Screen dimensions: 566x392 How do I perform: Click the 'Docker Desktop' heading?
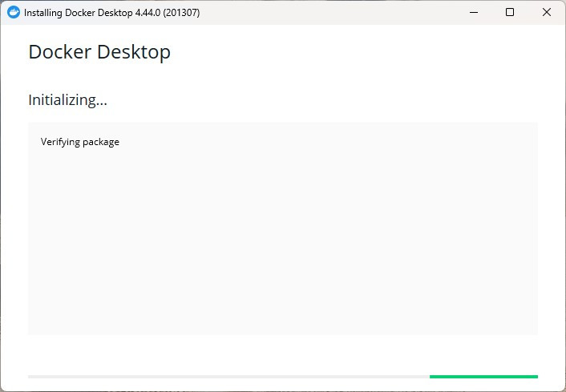[99, 52]
